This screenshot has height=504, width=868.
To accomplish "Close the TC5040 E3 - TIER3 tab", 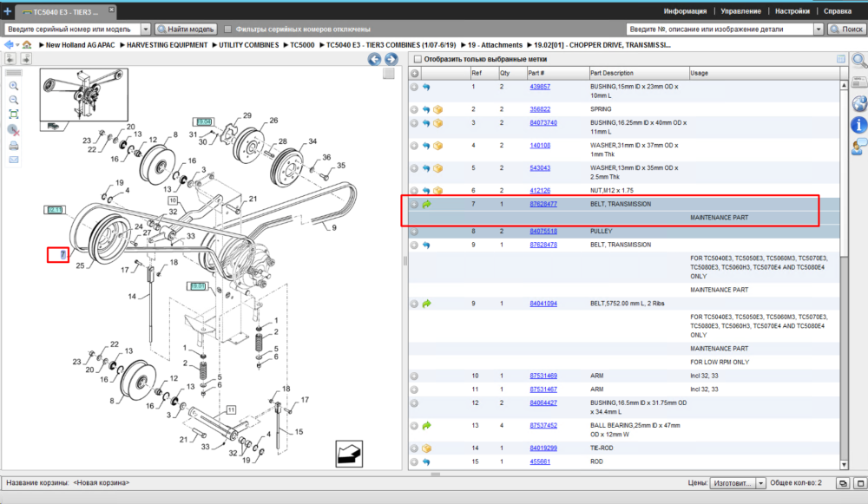I will click(111, 10).
